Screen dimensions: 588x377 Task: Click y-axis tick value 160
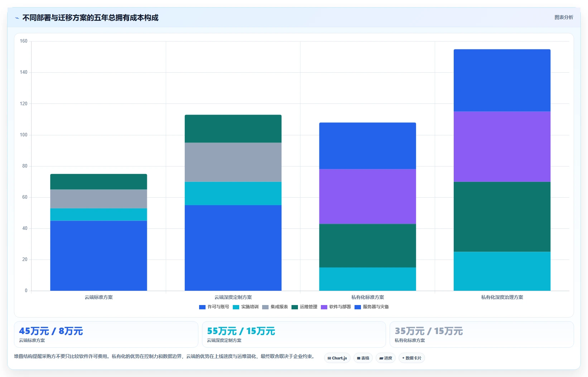[24, 41]
